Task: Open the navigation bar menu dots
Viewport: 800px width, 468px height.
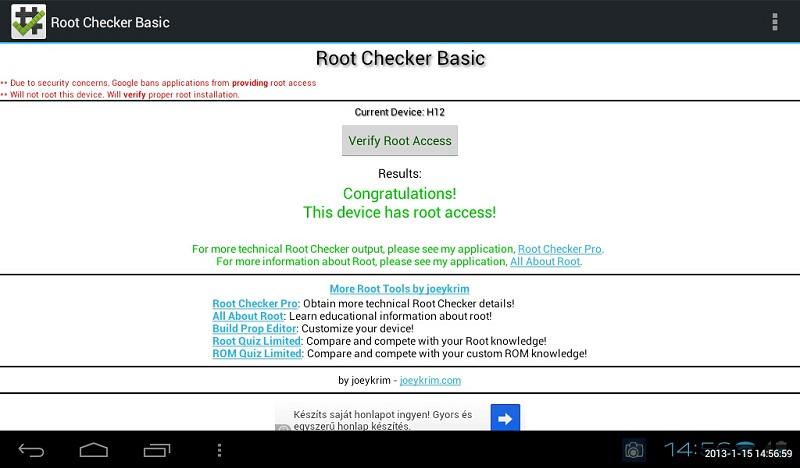Action: [219, 450]
